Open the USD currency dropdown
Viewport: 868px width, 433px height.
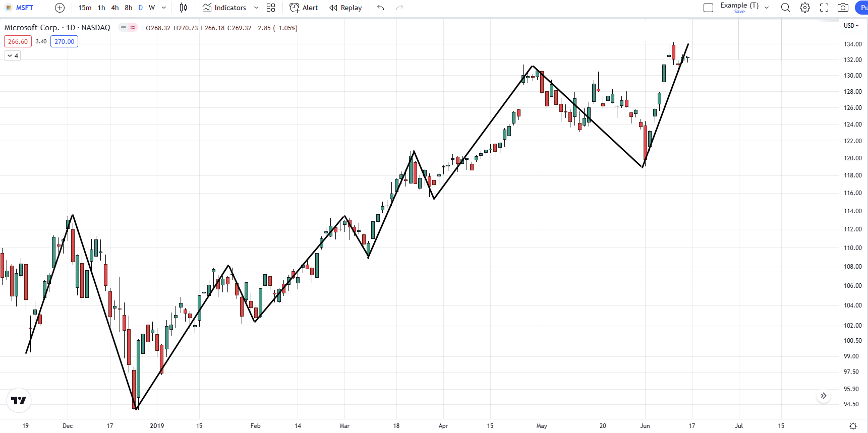point(851,25)
